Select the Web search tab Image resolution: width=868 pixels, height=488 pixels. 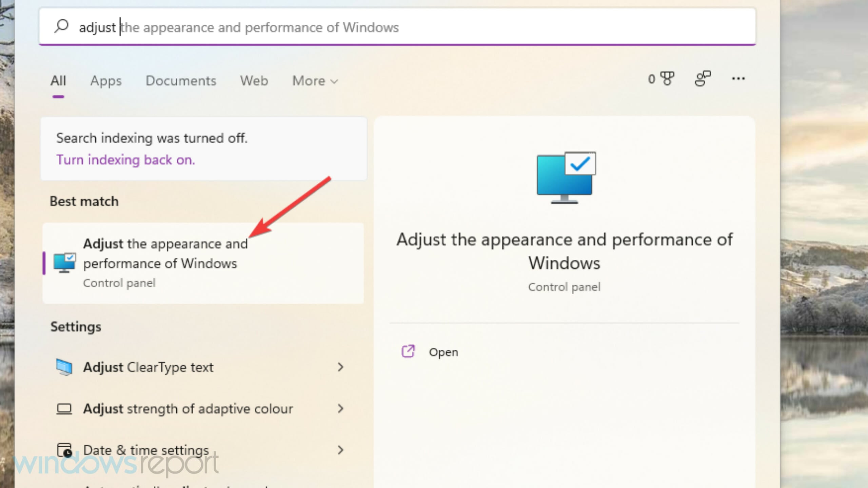254,81
